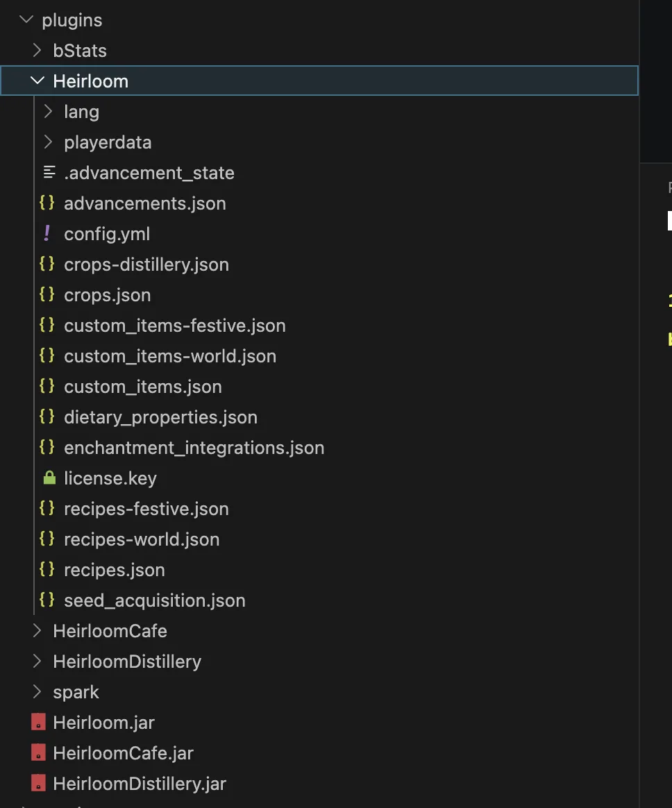
Task: Select the HeirloomCafe folder name
Action: 110,631
